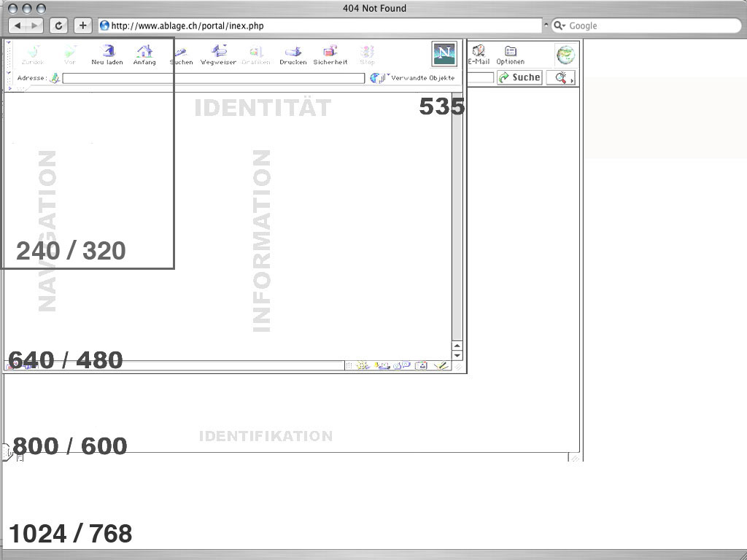This screenshot has width=747, height=560.
Task: Print page with the Drucken icon
Action: click(293, 55)
